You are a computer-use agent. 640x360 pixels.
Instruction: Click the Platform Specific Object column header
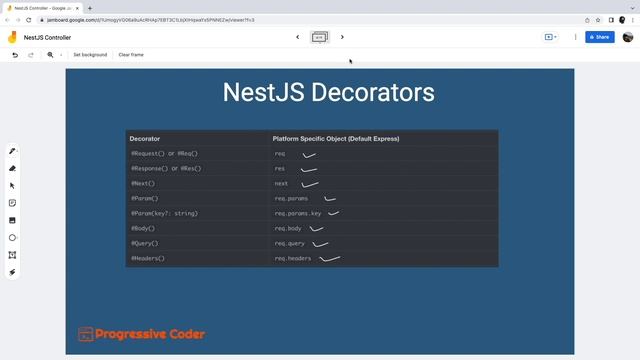click(x=336, y=139)
